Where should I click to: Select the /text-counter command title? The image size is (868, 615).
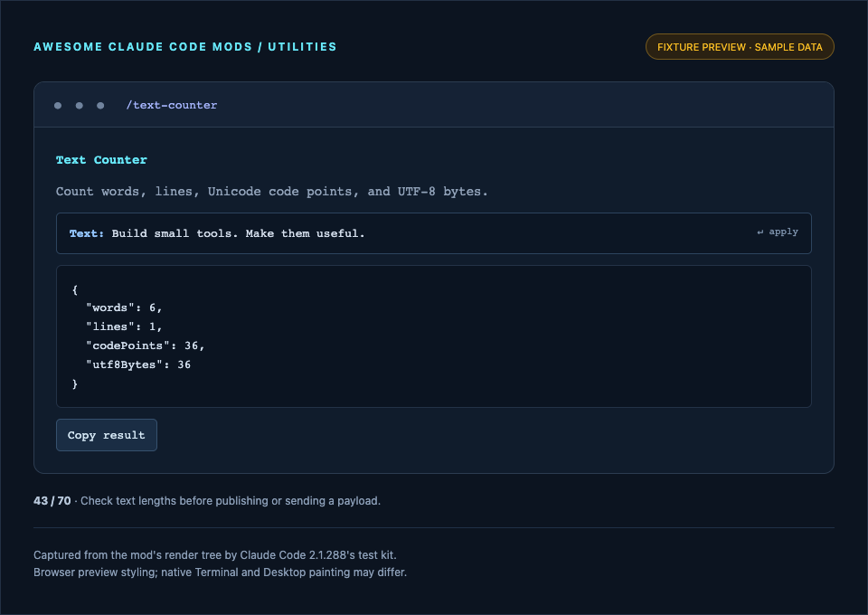(x=172, y=105)
